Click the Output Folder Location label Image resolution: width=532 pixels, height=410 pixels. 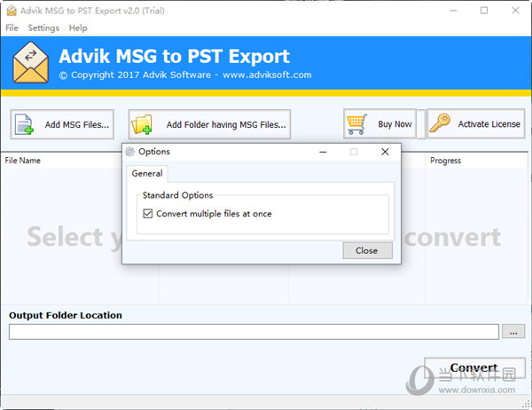click(x=66, y=315)
